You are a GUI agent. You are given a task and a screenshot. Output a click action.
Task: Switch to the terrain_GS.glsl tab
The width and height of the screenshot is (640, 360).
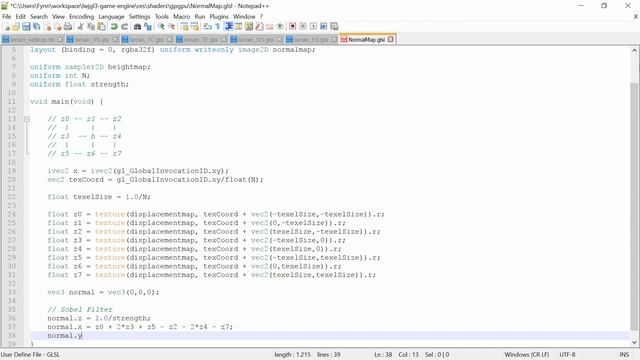pos(256,40)
